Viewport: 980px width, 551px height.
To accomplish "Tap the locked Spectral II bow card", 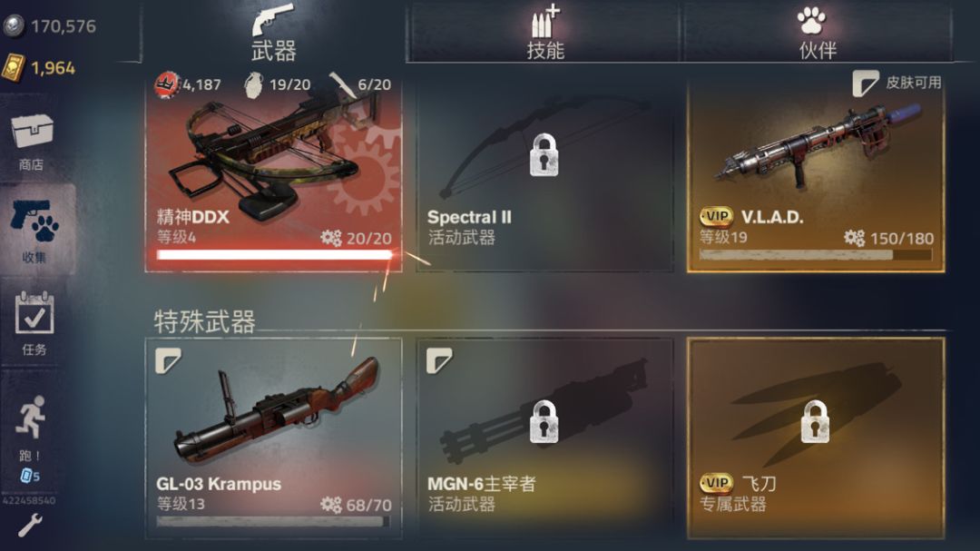I will pos(544,174).
